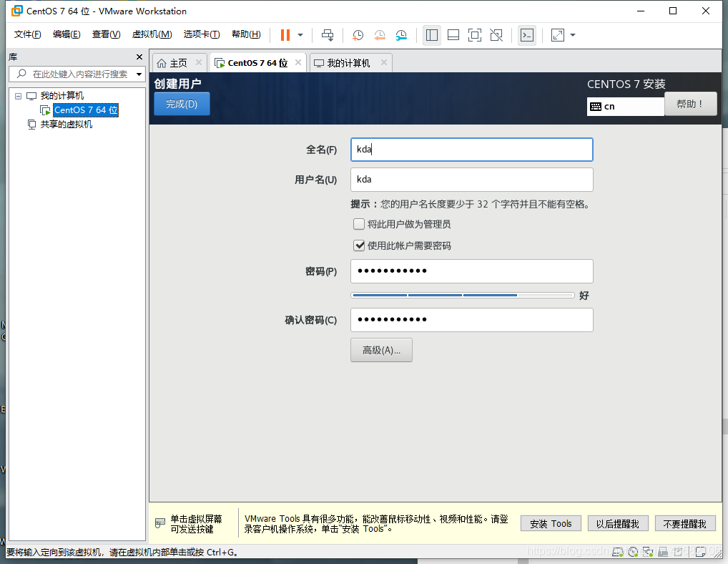Click the stretch guest display icon

tap(558, 35)
